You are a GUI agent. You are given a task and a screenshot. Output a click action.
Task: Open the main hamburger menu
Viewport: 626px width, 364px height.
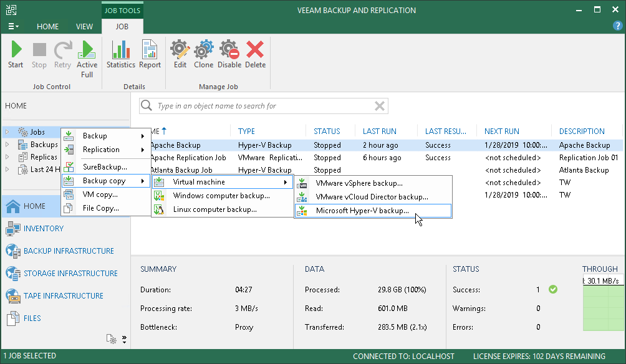[x=13, y=26]
